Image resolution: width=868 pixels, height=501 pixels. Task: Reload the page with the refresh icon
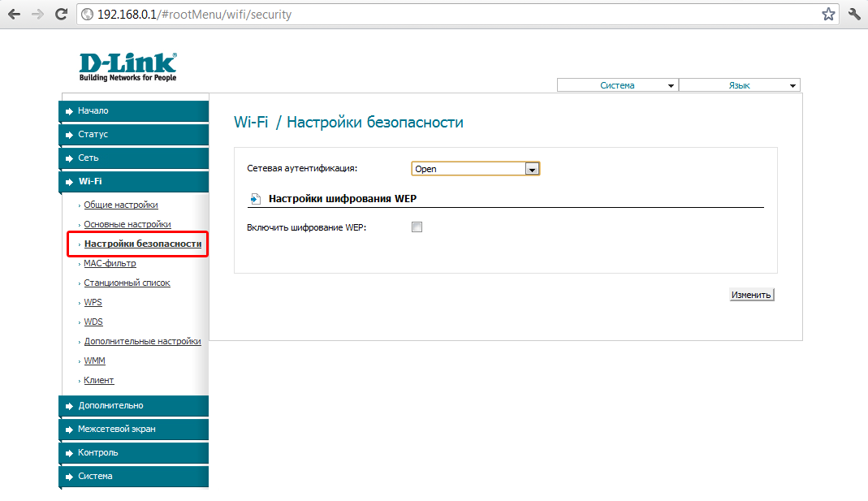(61, 15)
